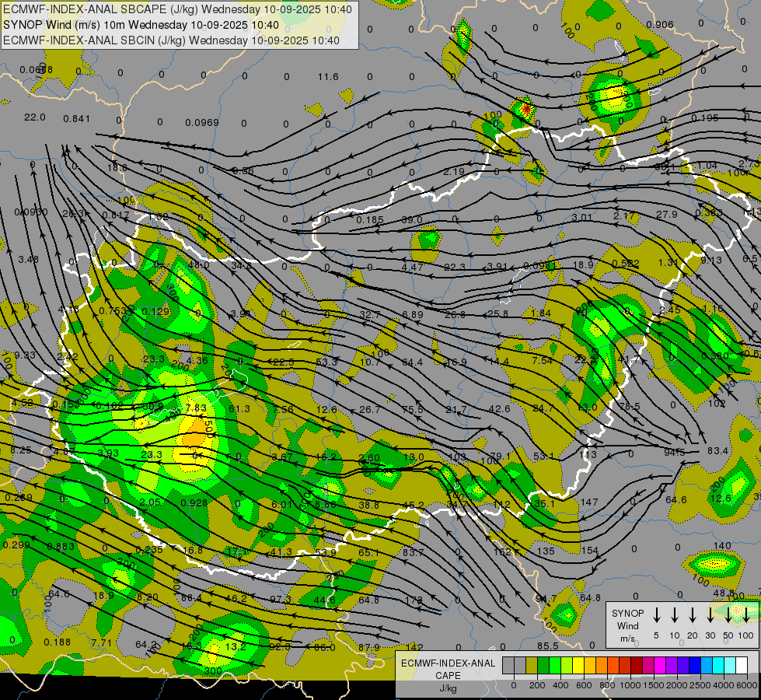Click the wind legend arrow above 20
The height and width of the screenshot is (700, 761).
(x=693, y=614)
